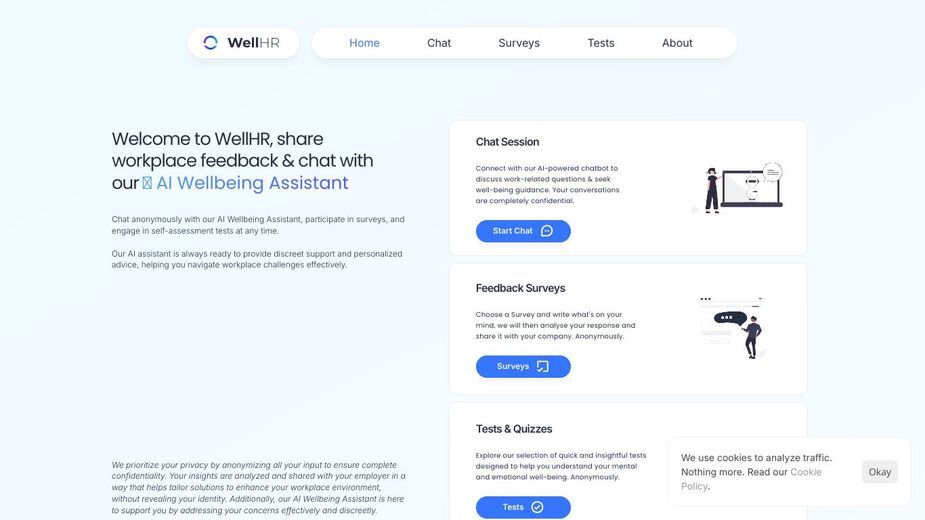This screenshot has width=925, height=520.
Task: Click the survey icon inside Surveys button
Action: point(543,367)
